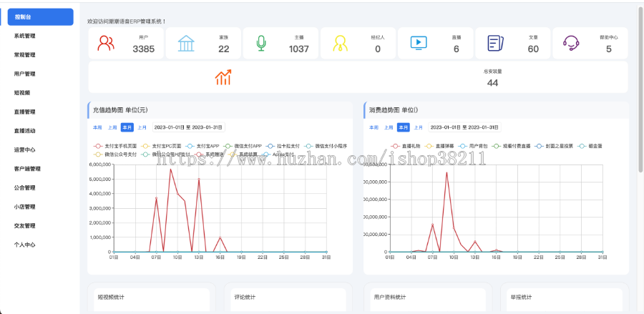The height and width of the screenshot is (314, 644).
Task: Toggle 支付宝PC页面 legend series
Action: pos(160,146)
